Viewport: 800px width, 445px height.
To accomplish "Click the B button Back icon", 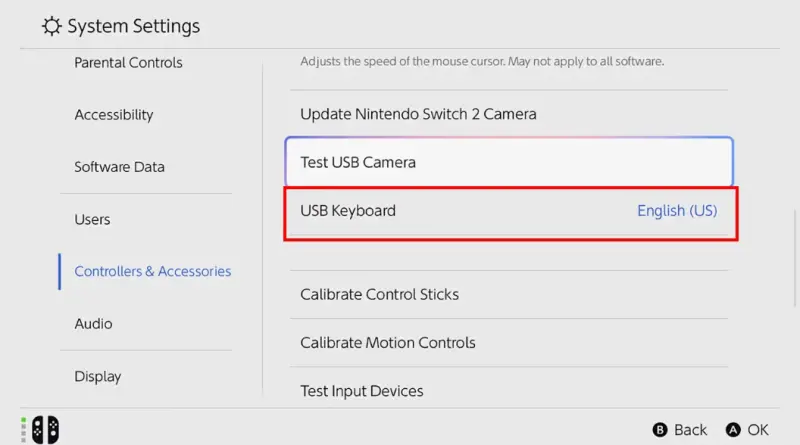I will [x=660, y=430].
